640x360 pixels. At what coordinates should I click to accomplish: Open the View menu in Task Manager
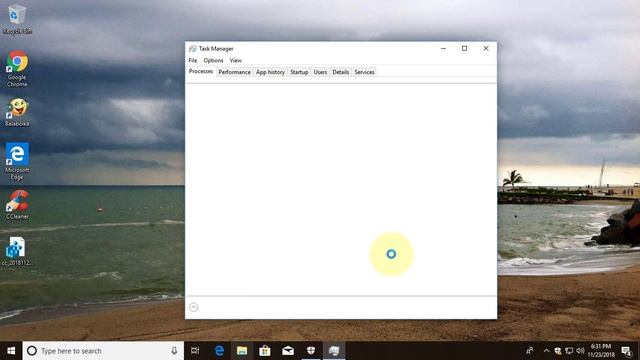point(236,60)
